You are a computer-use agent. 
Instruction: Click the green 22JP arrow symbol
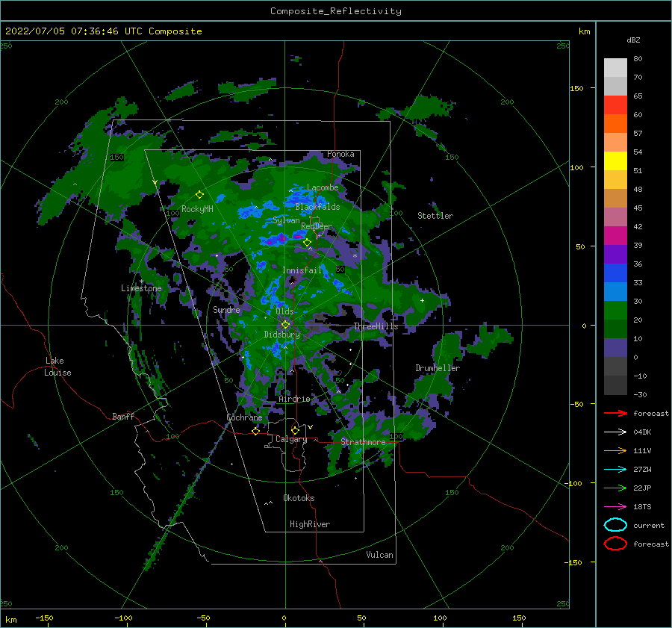coord(615,488)
